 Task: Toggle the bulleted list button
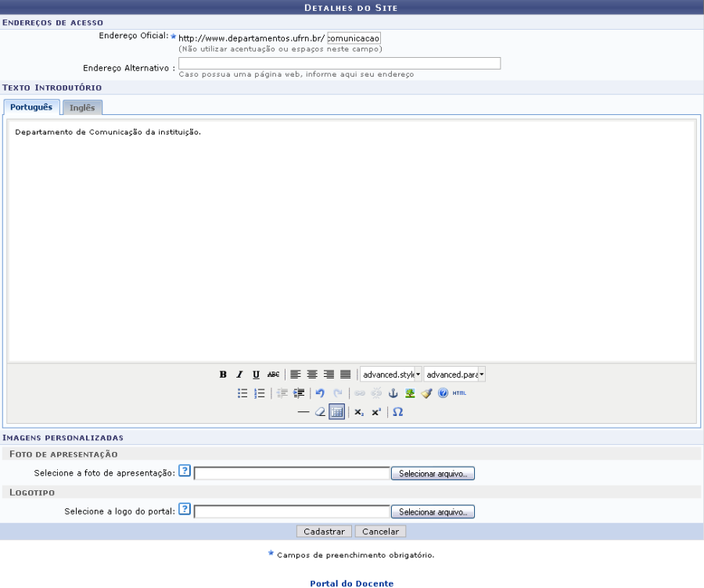pos(243,393)
